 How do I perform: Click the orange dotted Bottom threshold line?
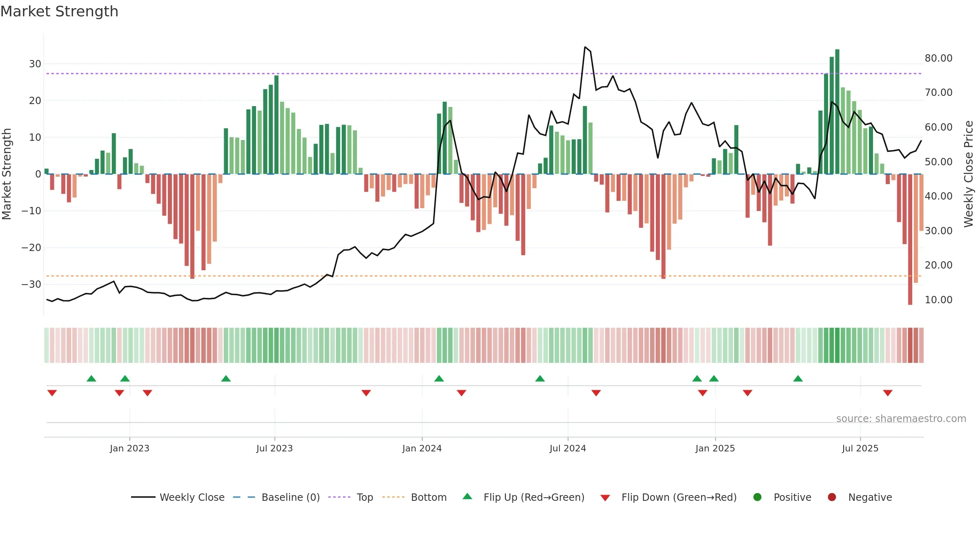(483, 276)
